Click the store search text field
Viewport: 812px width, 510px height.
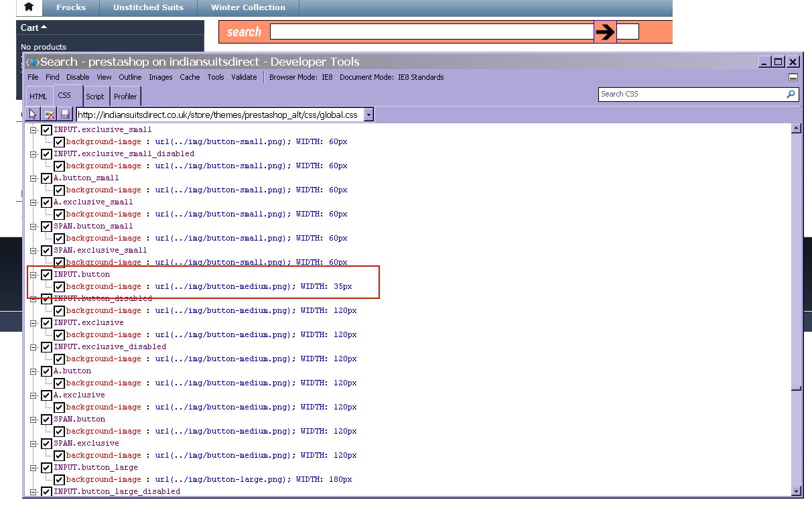pos(431,31)
